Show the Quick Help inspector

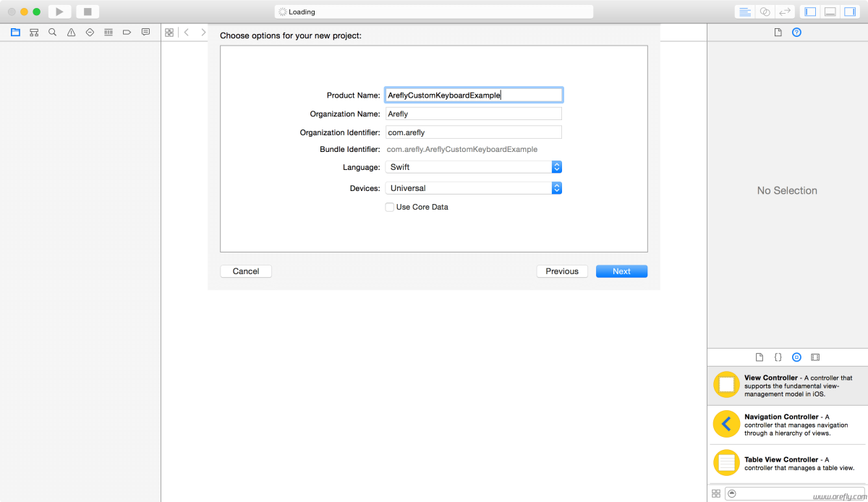(796, 33)
